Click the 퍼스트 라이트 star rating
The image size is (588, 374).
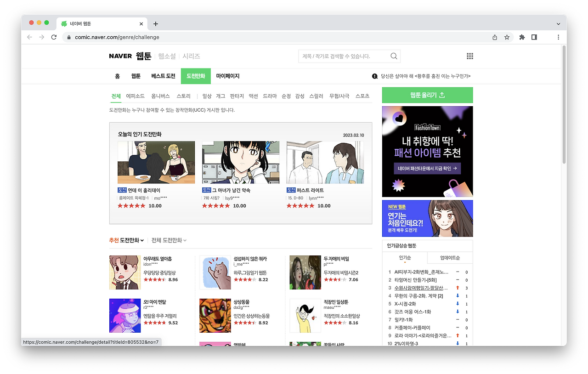[x=300, y=206]
